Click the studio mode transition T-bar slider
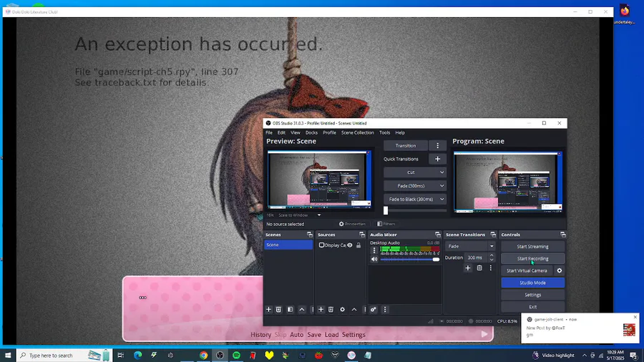 (415, 210)
